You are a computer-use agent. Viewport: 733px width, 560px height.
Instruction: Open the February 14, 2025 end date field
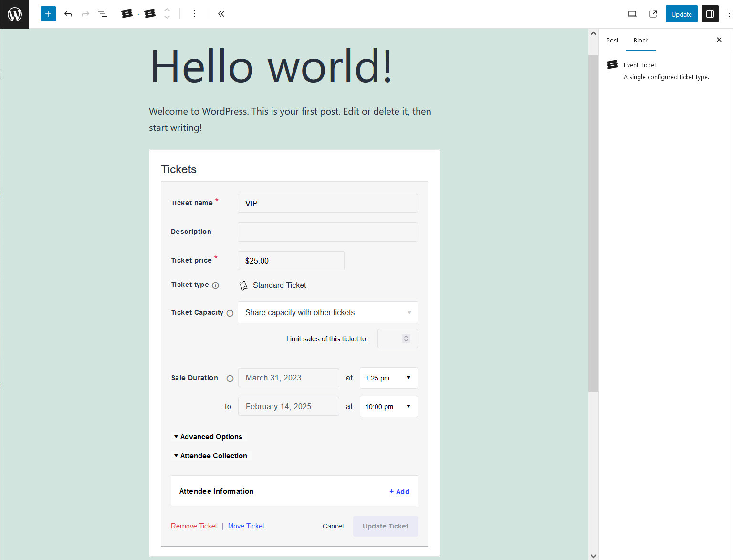289,406
